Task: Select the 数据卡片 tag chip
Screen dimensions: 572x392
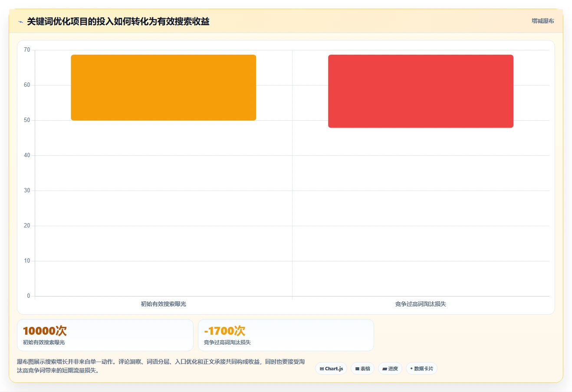Action: pyautogui.click(x=421, y=369)
